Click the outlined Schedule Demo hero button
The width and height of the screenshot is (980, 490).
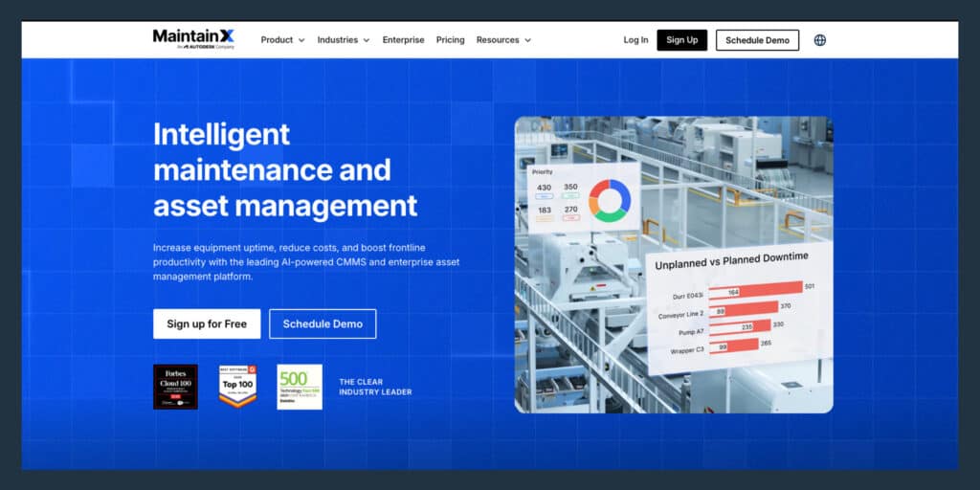pyautogui.click(x=323, y=323)
